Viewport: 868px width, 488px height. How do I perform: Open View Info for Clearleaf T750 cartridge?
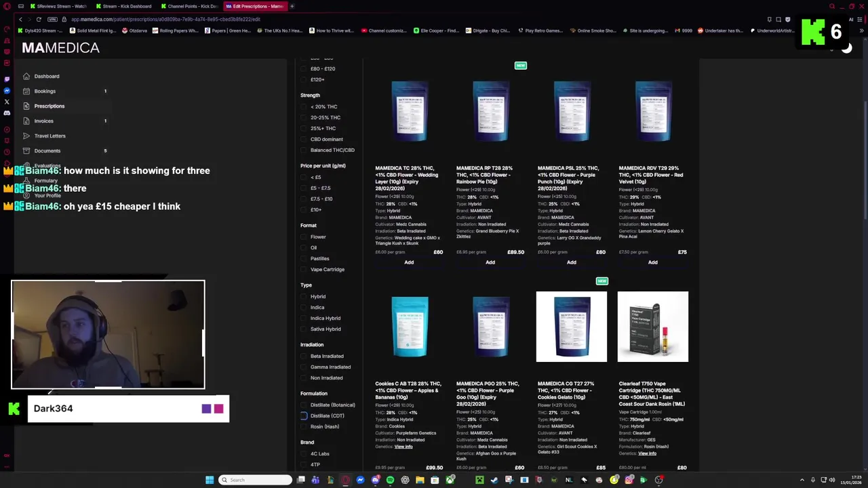point(647,453)
